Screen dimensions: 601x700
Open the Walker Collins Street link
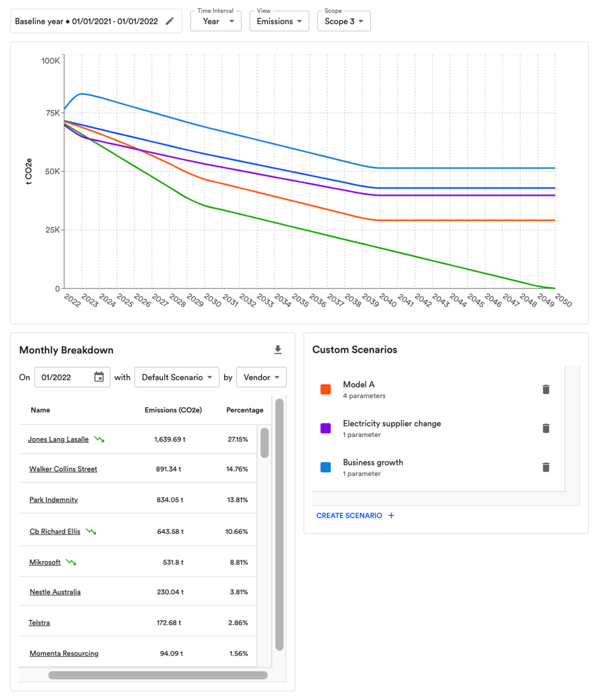click(x=63, y=469)
